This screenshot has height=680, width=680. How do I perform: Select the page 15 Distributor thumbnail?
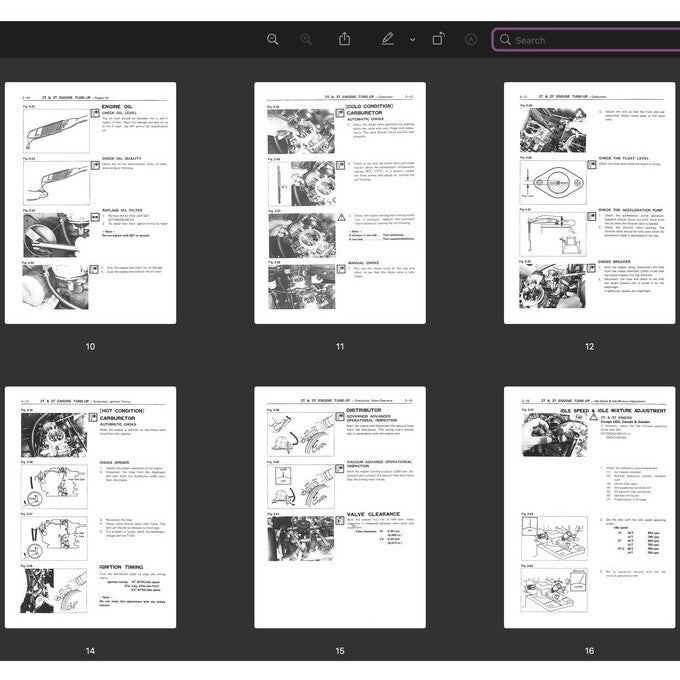340,507
